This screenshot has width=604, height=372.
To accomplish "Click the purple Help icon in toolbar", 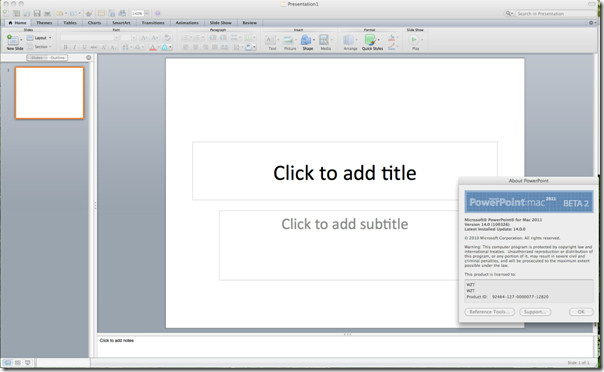I will (158, 13).
